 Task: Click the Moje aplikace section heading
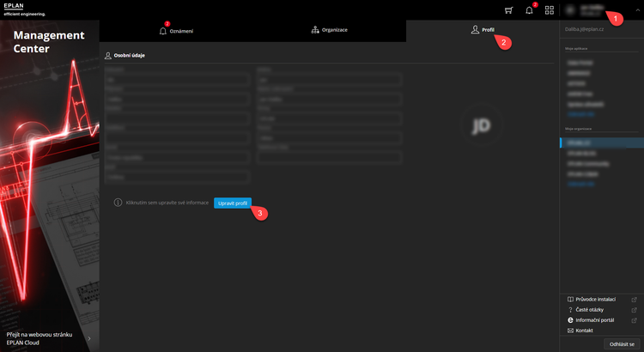(x=576, y=48)
